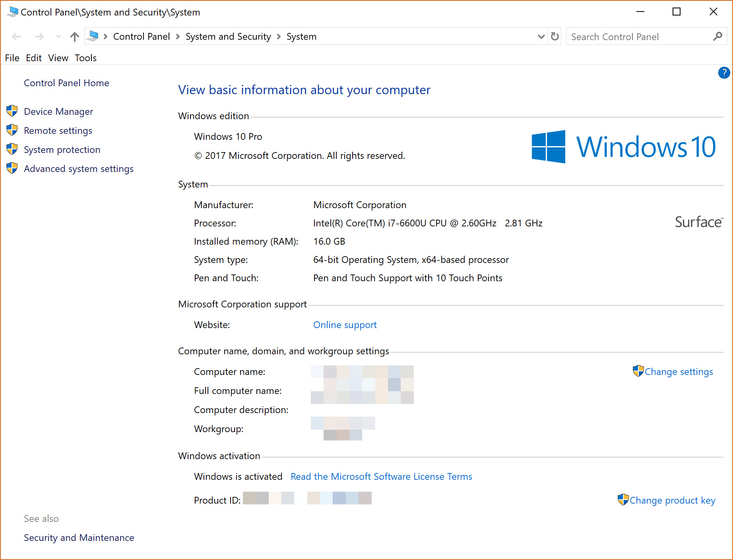Open Device Manager link
The width and height of the screenshot is (733, 560).
[x=58, y=111]
